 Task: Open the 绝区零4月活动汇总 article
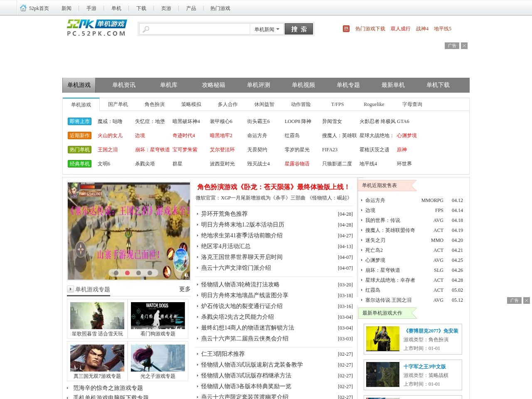(x=226, y=246)
